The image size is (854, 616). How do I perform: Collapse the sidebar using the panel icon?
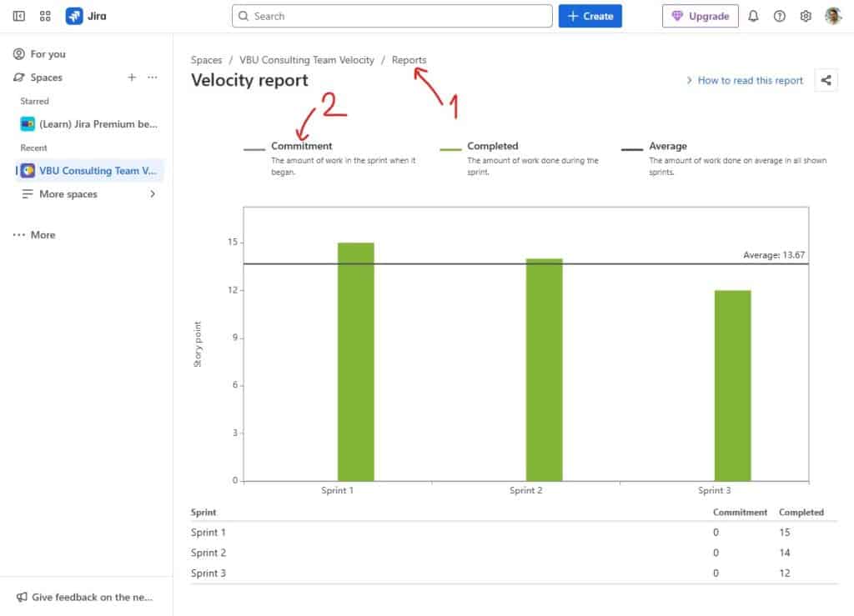click(18, 16)
